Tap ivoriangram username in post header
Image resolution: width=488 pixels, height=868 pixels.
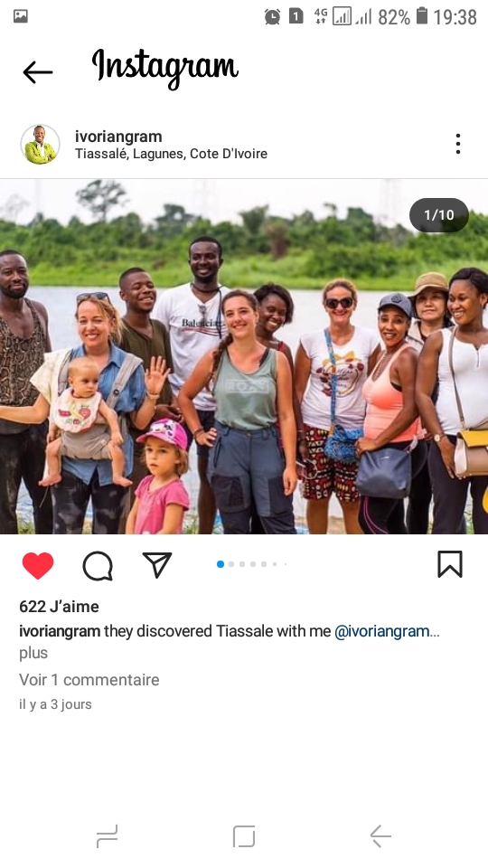(118, 137)
